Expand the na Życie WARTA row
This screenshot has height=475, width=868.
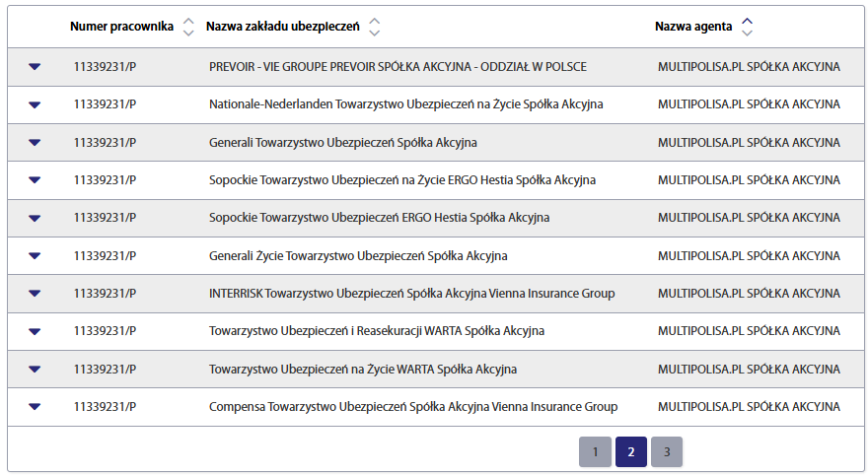[35, 370]
